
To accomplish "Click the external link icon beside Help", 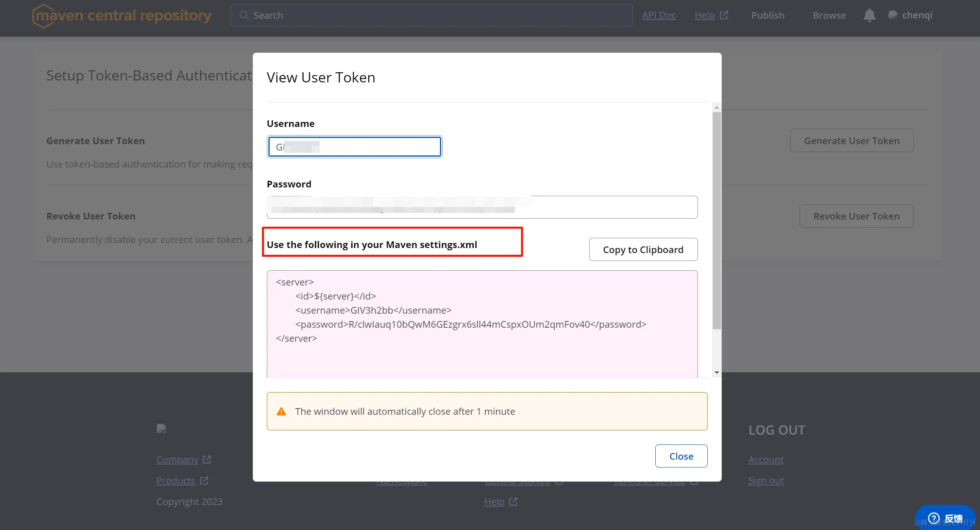I will click(724, 15).
